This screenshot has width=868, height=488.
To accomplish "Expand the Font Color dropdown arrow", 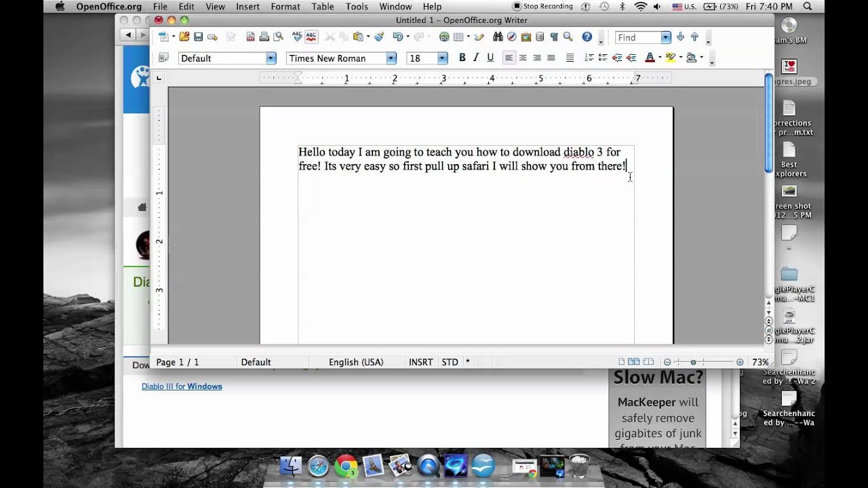I will (x=660, y=58).
